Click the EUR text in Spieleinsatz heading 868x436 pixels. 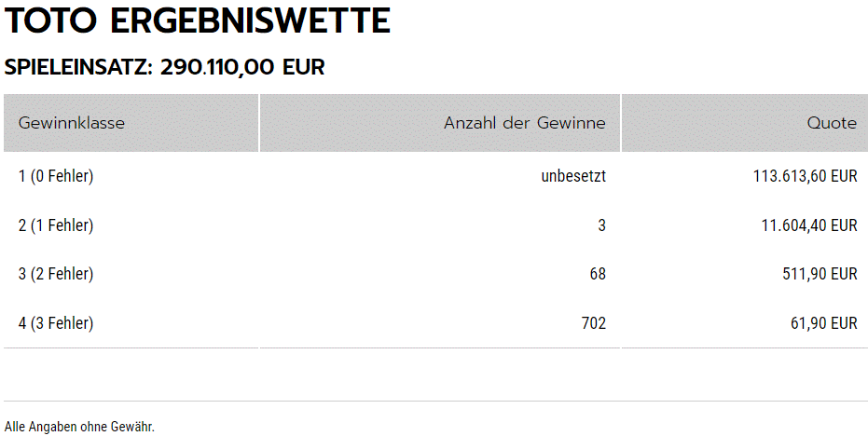coord(303,67)
